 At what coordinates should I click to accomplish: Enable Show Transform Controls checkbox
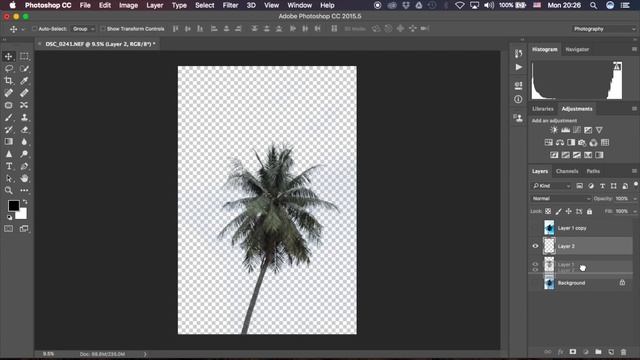click(x=102, y=29)
